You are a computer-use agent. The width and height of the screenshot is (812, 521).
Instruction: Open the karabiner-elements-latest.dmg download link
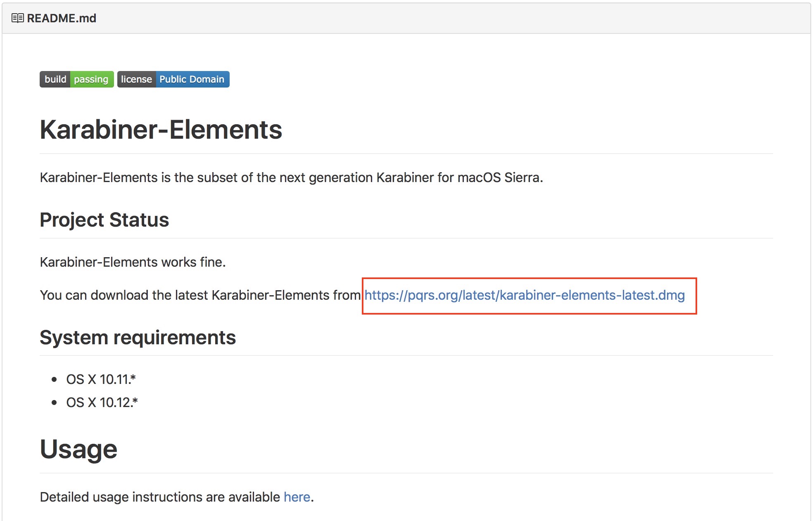[x=525, y=295]
